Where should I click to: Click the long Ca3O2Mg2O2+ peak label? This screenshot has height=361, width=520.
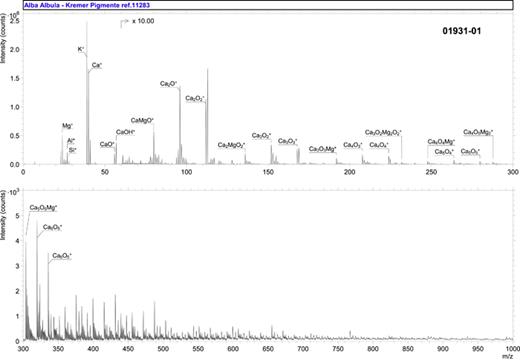coord(383,133)
